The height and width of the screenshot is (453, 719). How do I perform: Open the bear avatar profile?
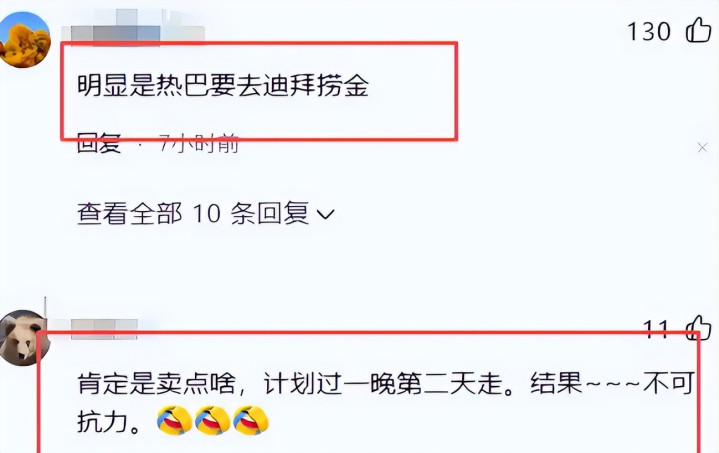(23, 337)
